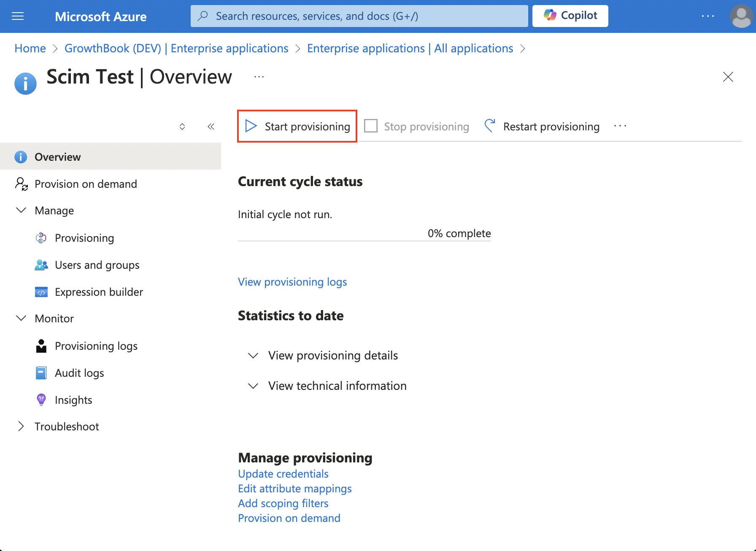Open the top bar ellipsis menu
The height and width of the screenshot is (551, 756).
coord(707,16)
